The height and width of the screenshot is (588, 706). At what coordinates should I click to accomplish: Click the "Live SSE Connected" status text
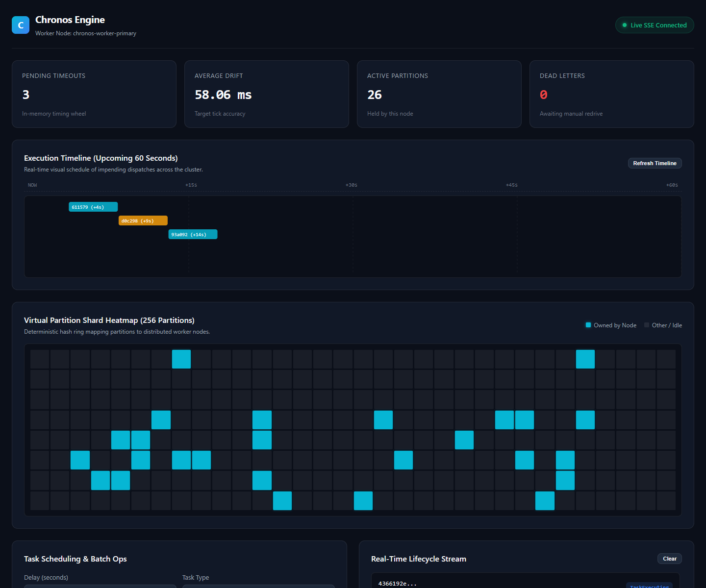(x=658, y=25)
